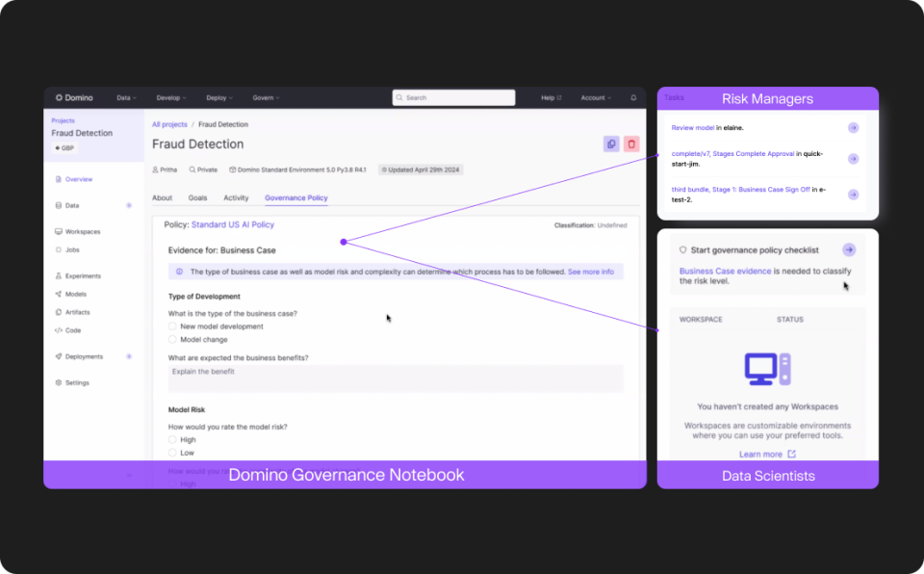Click the GBP tag under Fraud Detection
This screenshot has width=924, height=574.
point(64,148)
